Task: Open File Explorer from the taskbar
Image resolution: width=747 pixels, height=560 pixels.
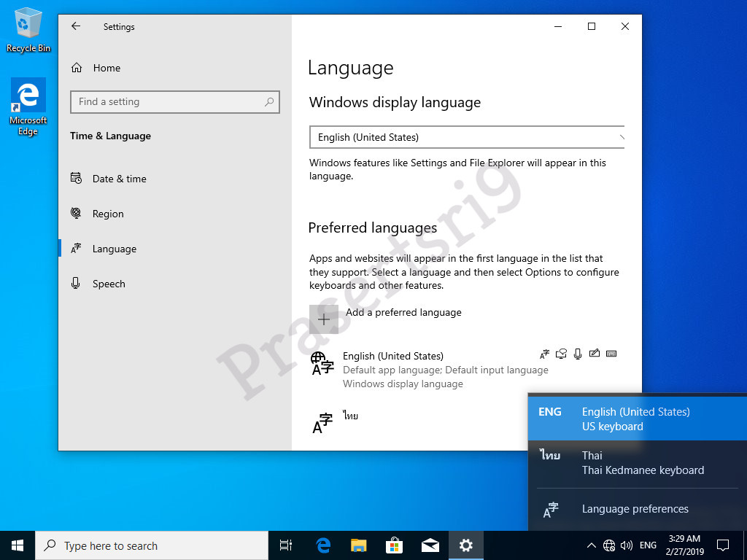Action: pos(359,545)
